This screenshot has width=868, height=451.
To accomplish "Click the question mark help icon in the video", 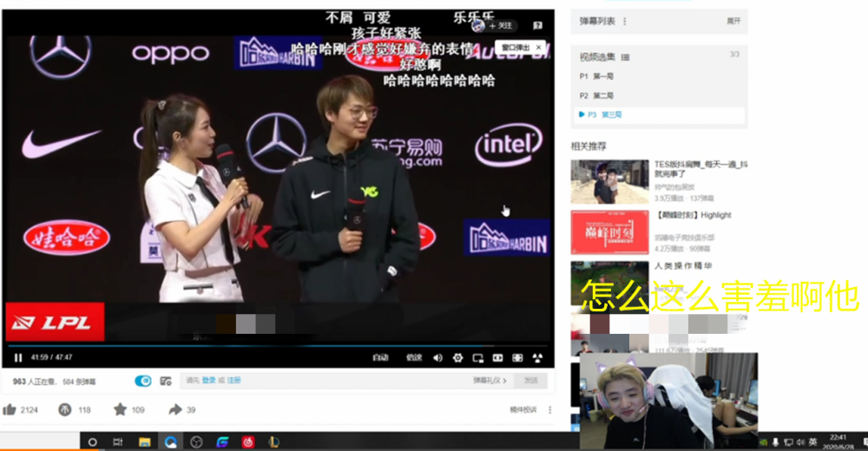I will click(x=537, y=25).
